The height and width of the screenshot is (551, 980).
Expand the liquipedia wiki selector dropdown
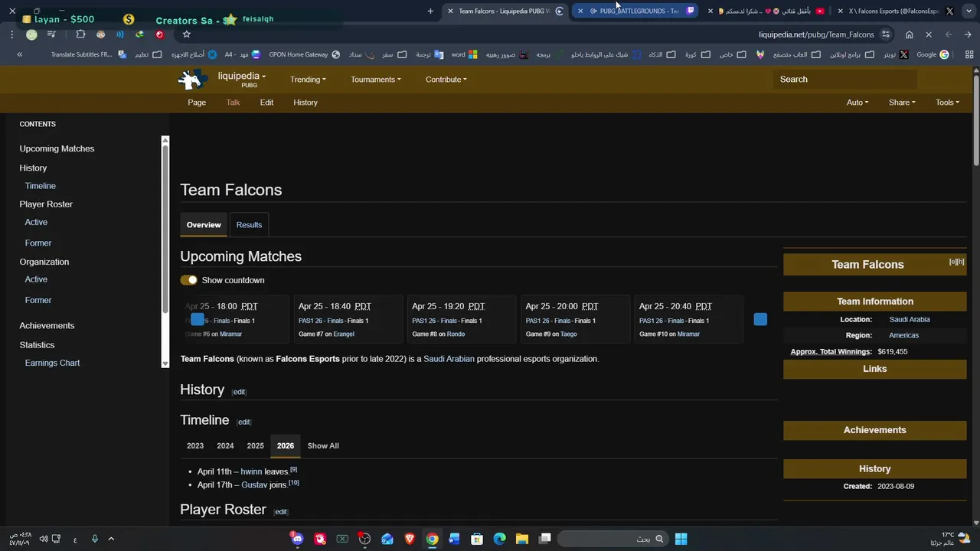click(241, 77)
